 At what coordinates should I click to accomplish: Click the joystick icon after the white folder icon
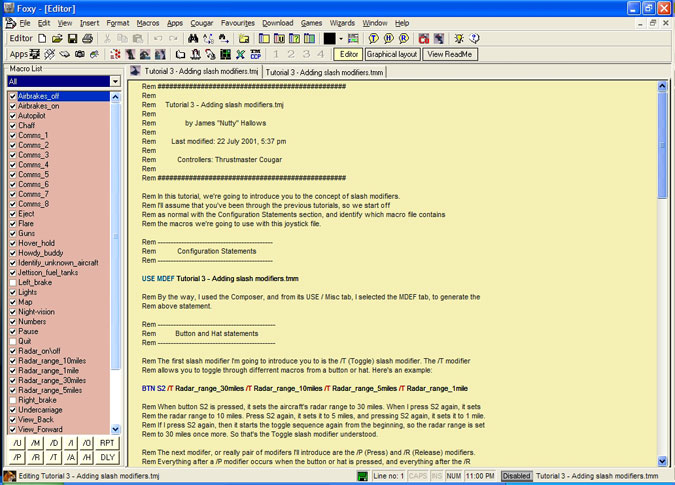(x=195, y=54)
